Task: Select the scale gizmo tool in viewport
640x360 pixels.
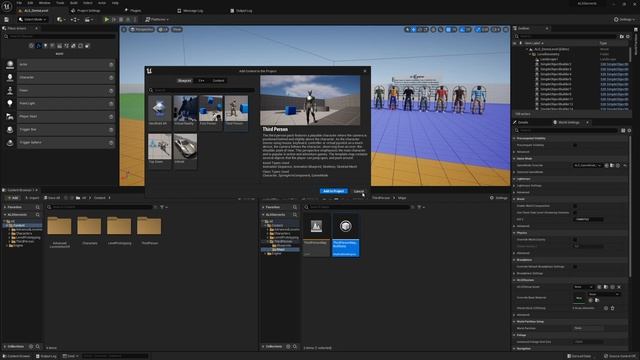Action: 426,29
